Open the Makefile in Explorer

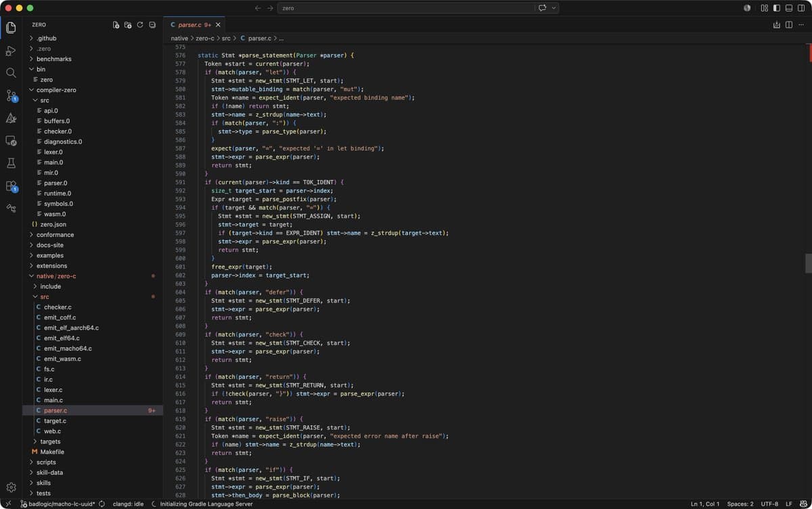[93, 451]
